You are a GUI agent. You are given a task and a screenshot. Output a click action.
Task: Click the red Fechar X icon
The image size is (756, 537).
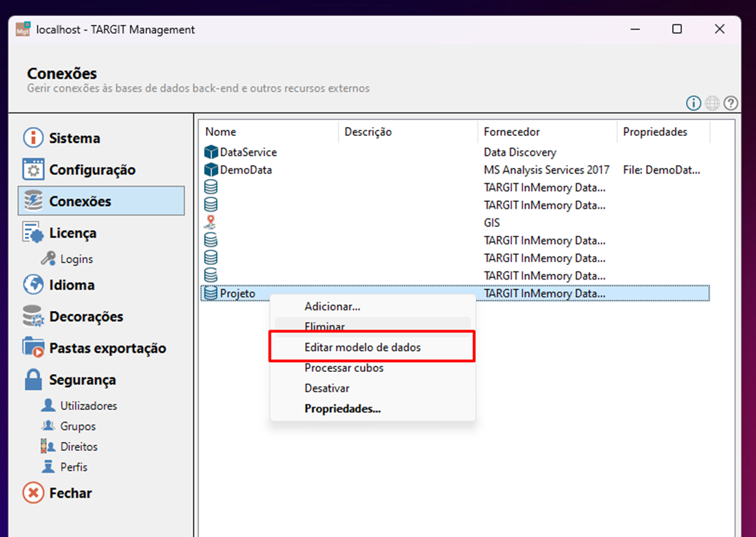click(x=33, y=493)
